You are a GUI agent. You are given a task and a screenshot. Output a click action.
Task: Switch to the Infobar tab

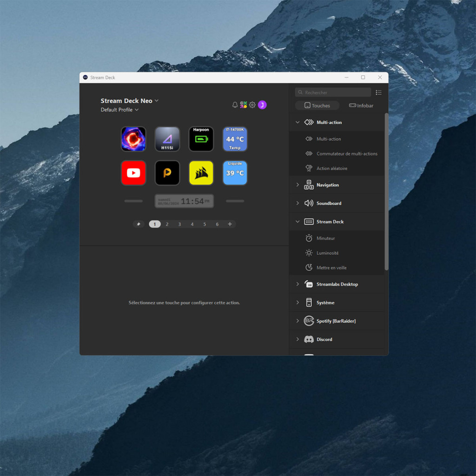(361, 106)
